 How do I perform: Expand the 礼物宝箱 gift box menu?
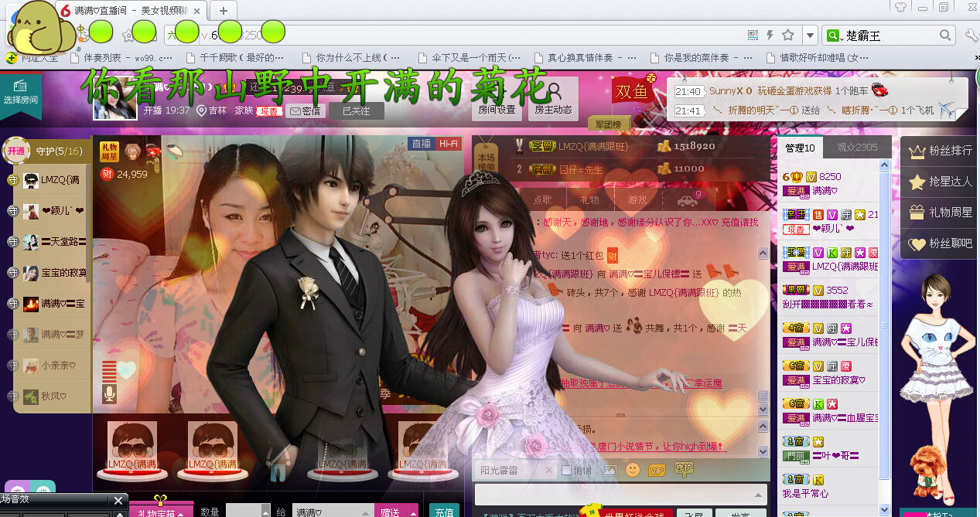(161, 512)
